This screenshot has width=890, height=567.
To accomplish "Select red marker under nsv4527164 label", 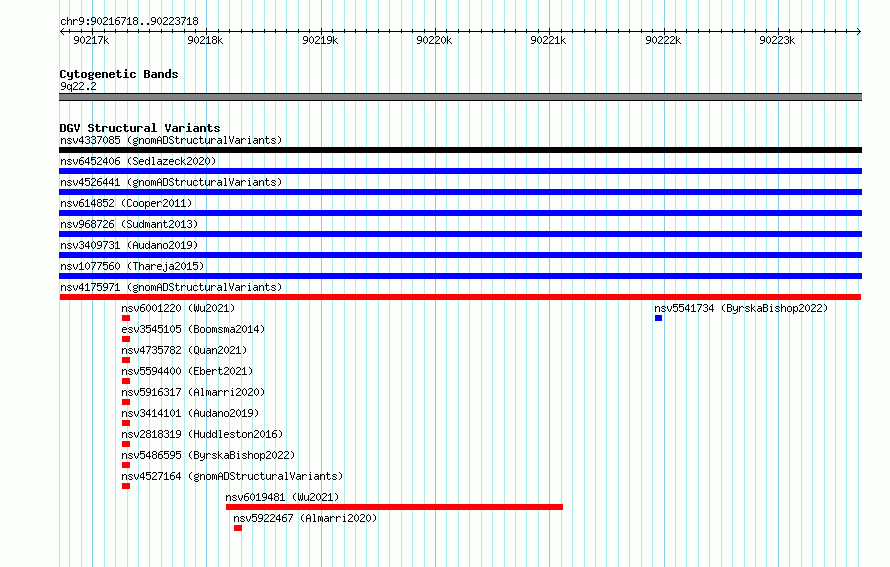I will pyautogui.click(x=126, y=486).
